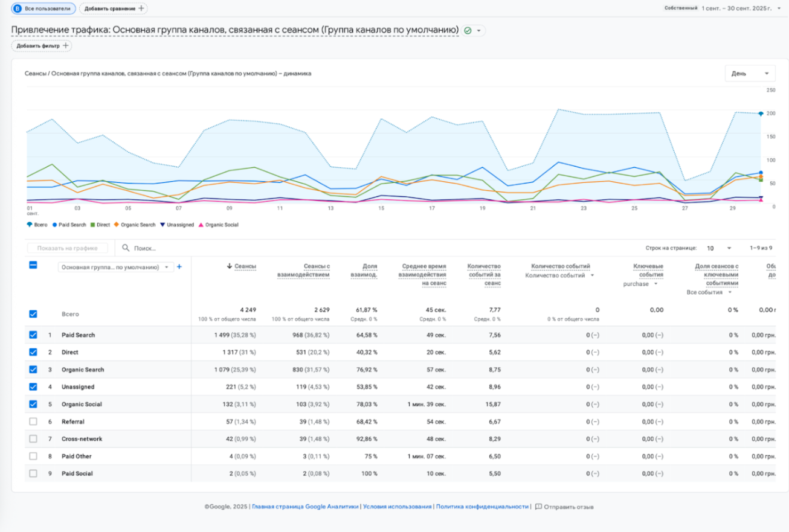
Task: Click the green report verification checkmark icon
Action: coord(468,30)
